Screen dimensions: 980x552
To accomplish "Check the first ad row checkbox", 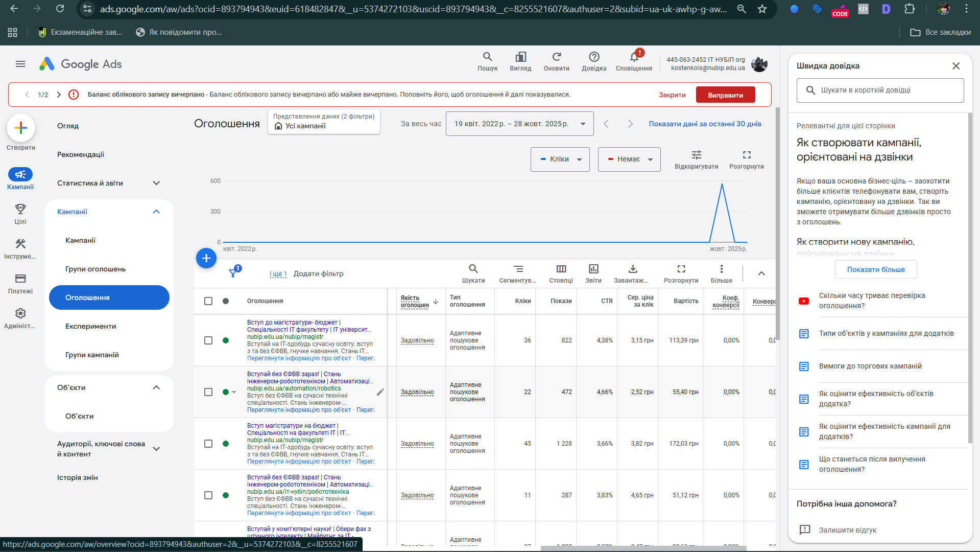I will click(x=208, y=340).
